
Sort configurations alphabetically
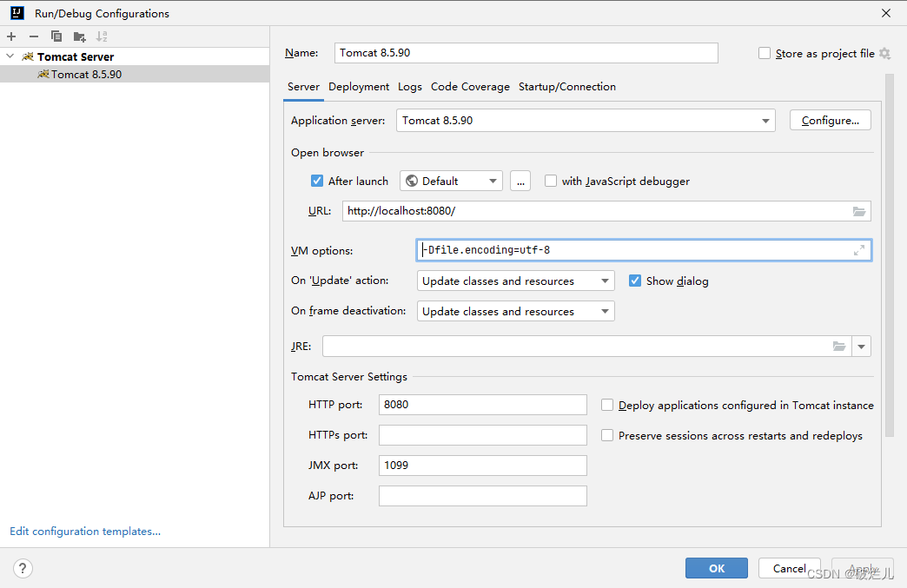click(x=102, y=36)
